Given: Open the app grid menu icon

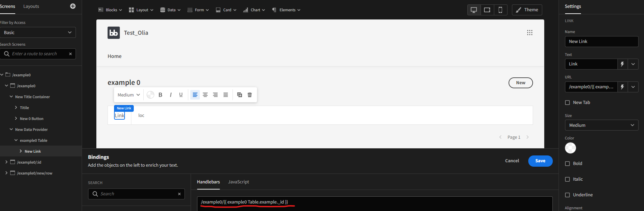Looking at the screenshot, I should tap(530, 33).
